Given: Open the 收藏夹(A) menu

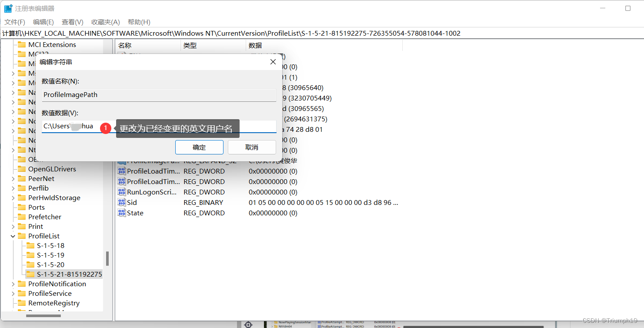Looking at the screenshot, I should 106,22.
